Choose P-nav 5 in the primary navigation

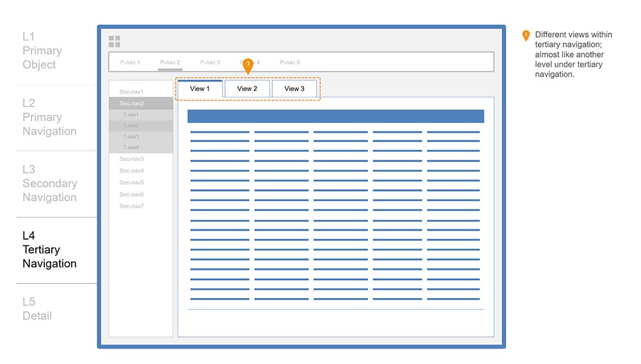tap(290, 62)
